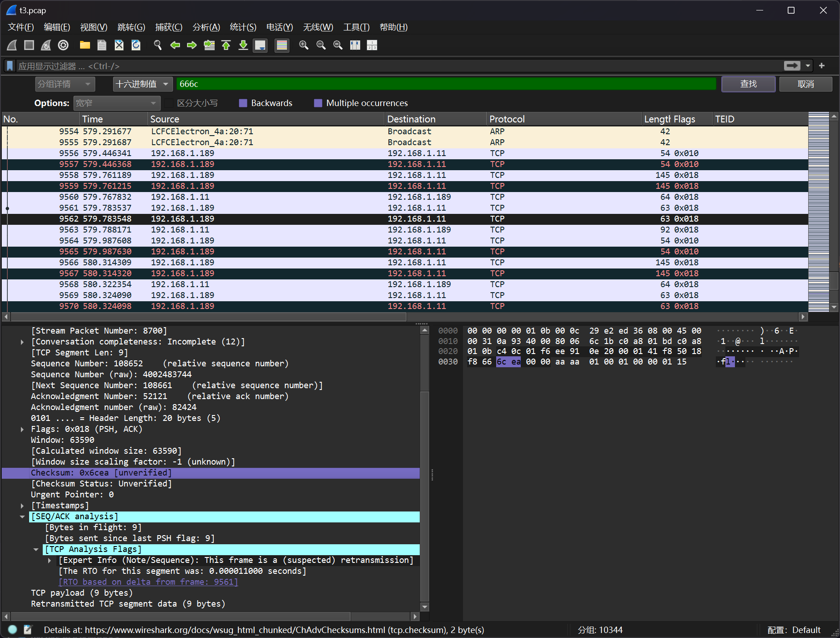This screenshot has height=638, width=840.
Task: Zoom in the main window text
Action: (x=304, y=45)
